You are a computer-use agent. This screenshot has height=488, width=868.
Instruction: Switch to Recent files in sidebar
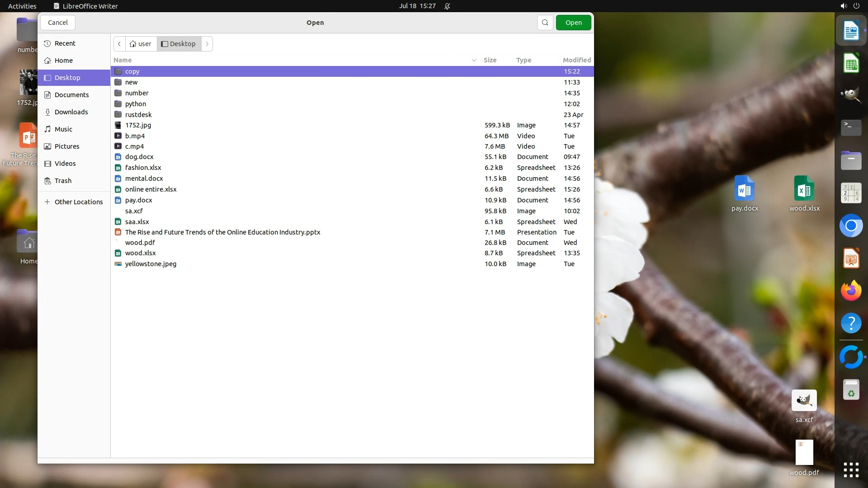point(65,43)
